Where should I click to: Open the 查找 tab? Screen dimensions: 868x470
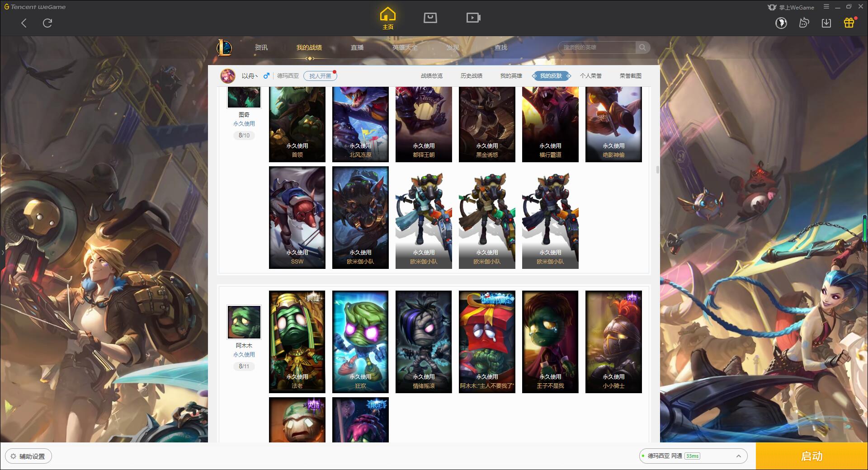tap(501, 47)
